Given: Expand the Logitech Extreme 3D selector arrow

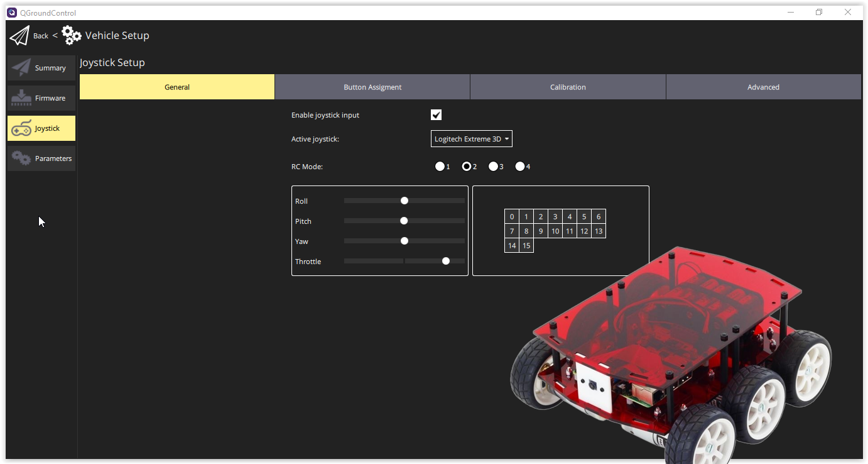Looking at the screenshot, I should [507, 138].
